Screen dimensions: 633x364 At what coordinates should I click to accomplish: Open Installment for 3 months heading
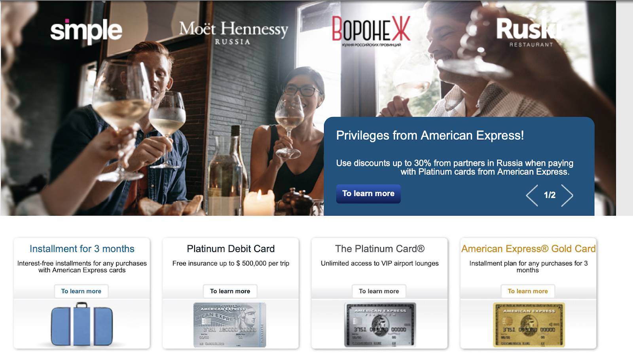(x=82, y=249)
